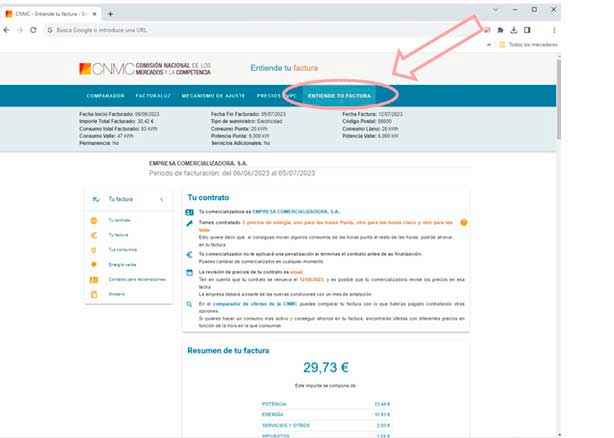Click the Consumo Valle value
Viewport: 614px width, 438px height.
click(125, 136)
